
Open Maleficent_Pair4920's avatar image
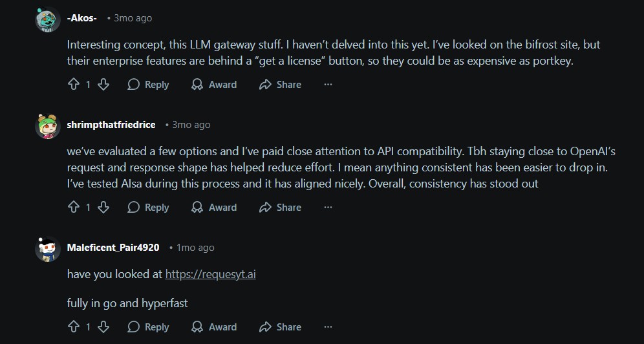(x=47, y=248)
